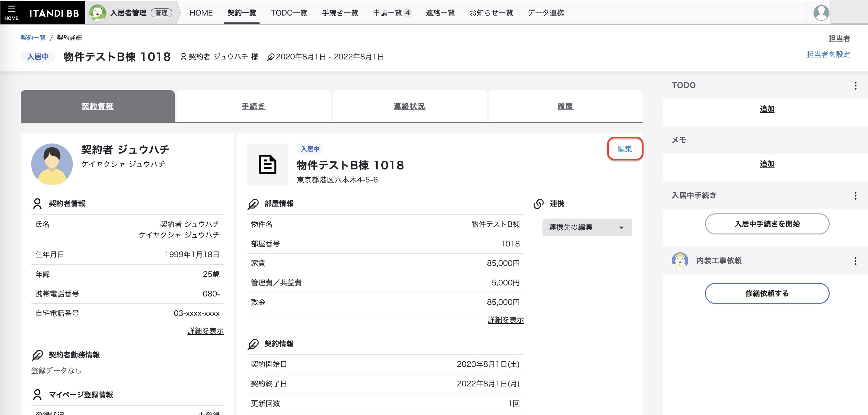Go to HOME in top navigation
868x415 pixels.
coord(201,13)
